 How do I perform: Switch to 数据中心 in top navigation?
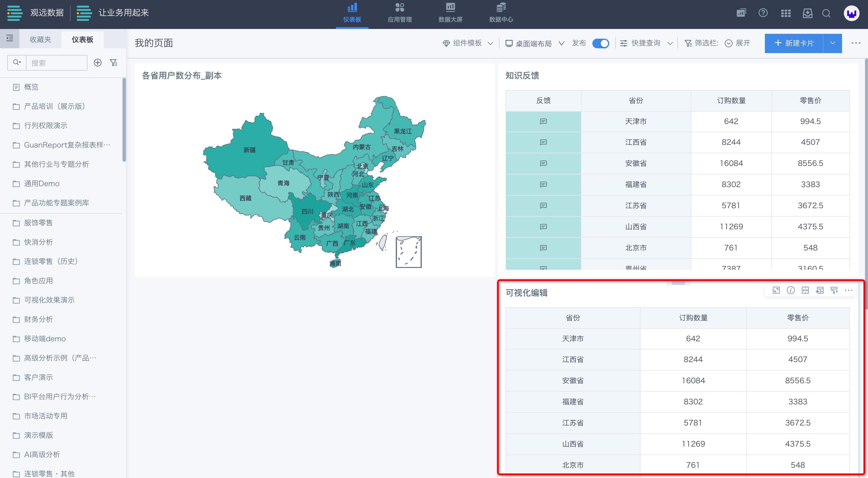[501, 14]
